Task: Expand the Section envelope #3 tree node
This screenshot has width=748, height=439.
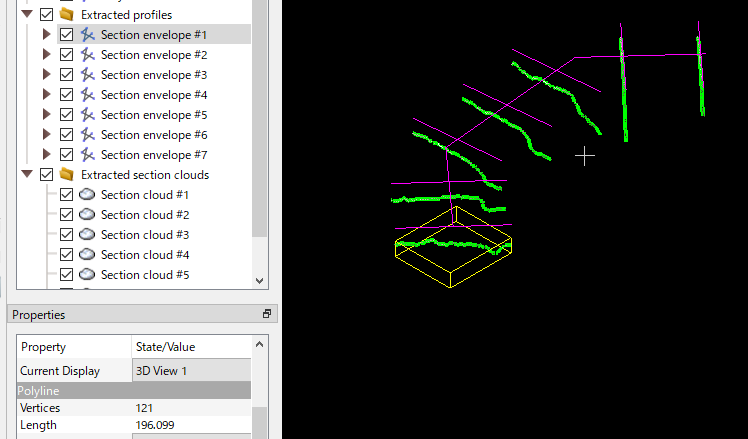Action: coord(46,75)
